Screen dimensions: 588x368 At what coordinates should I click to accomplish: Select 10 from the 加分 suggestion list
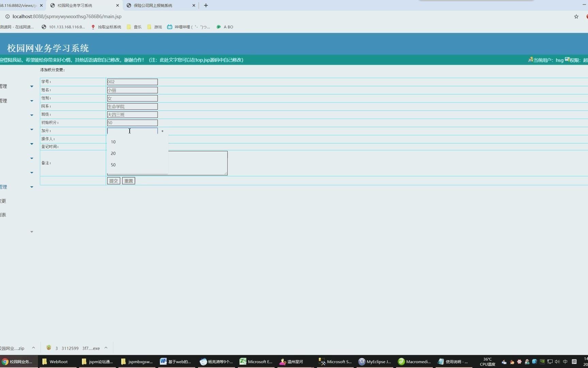(137, 142)
